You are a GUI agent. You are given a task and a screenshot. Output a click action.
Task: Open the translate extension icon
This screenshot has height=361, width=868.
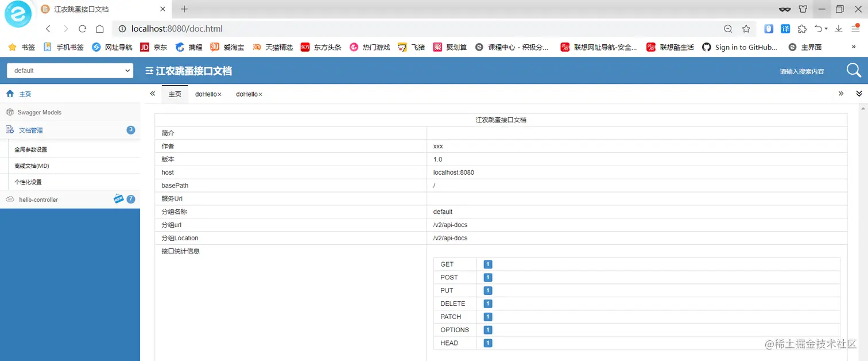pos(785,29)
